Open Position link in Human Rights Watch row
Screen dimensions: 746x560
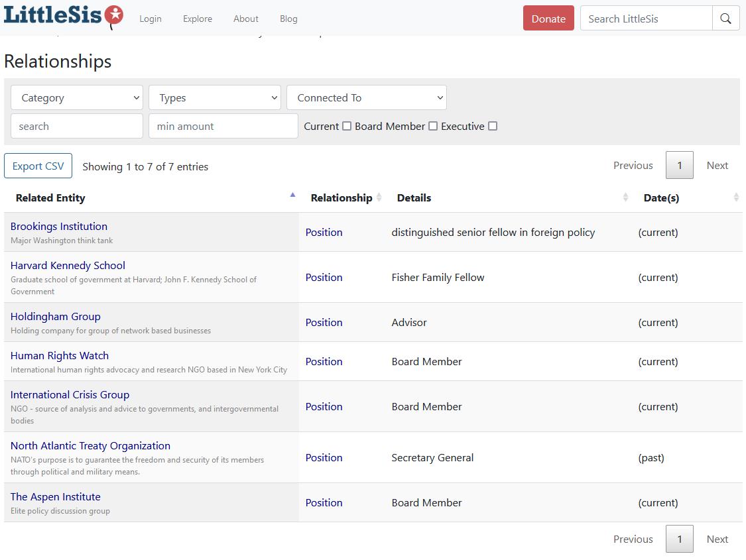tap(324, 362)
